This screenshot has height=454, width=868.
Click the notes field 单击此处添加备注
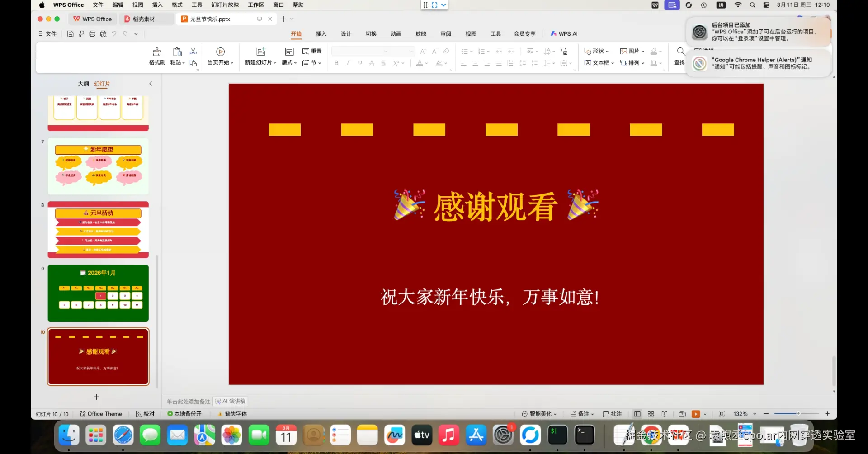(x=189, y=402)
